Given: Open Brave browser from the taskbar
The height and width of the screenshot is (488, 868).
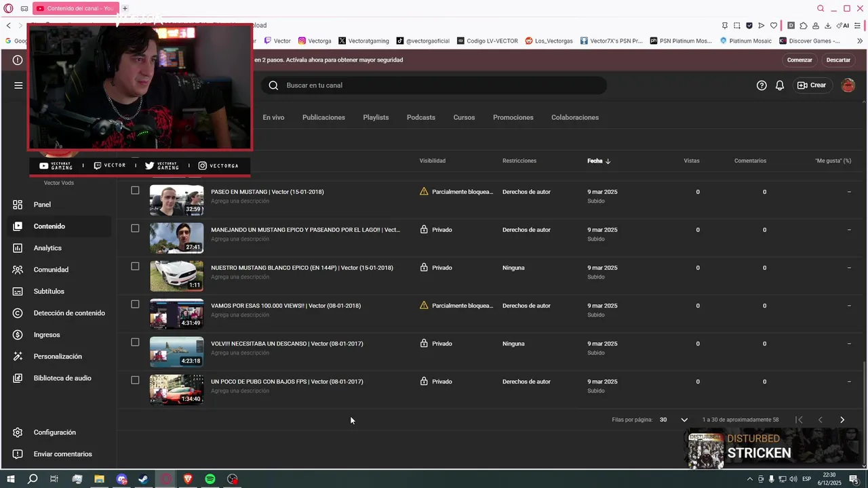Looking at the screenshot, I should (x=188, y=479).
